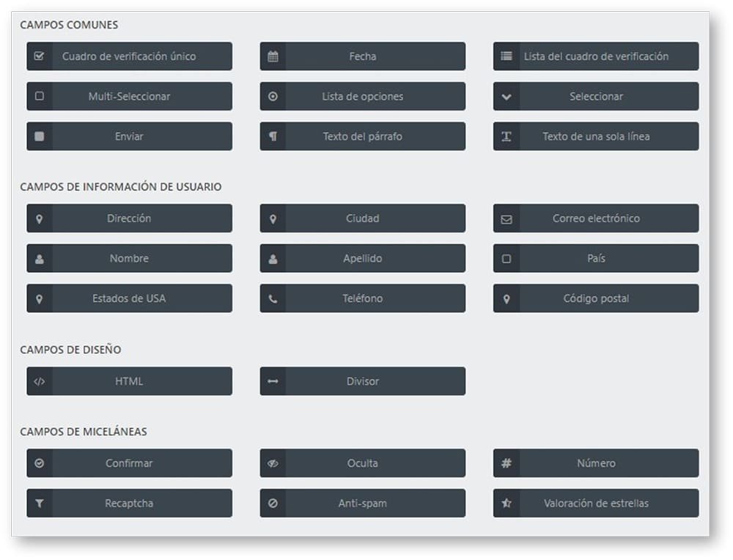Choose the Lista de opciones radio field
Image resolution: width=733 pixels, height=560 pixels.
coord(362,97)
